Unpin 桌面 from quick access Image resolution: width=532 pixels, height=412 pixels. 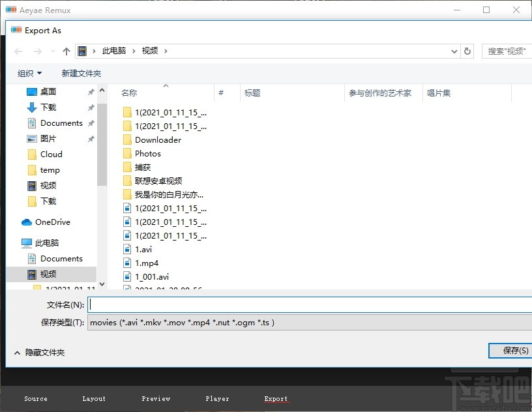[x=91, y=92]
